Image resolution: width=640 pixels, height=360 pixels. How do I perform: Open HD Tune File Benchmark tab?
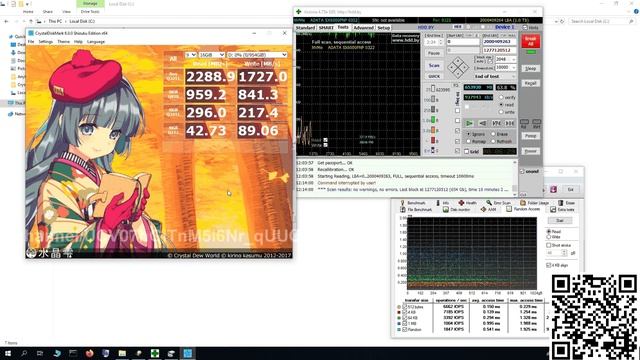point(416,209)
